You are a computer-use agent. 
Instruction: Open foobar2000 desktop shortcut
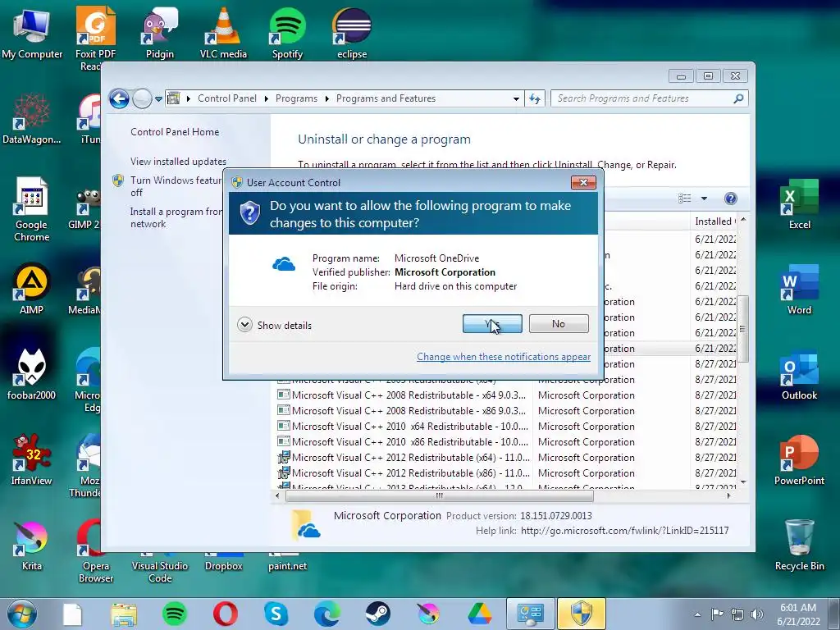tap(32, 374)
